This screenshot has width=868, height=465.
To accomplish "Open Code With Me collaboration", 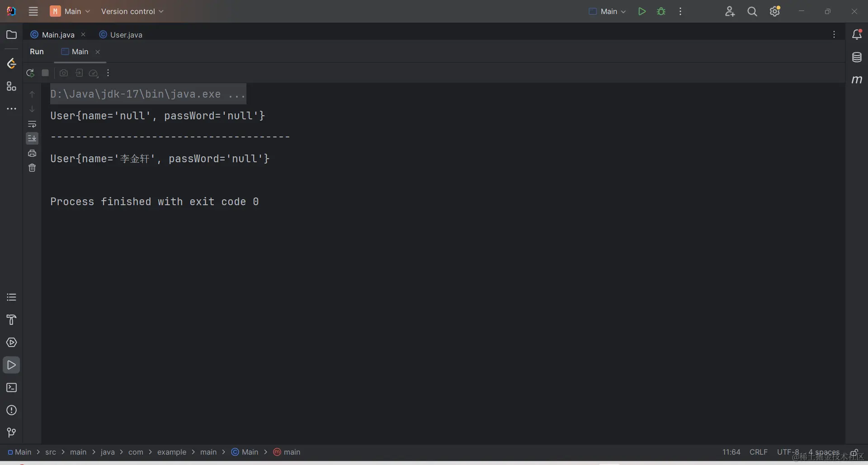I will click(730, 11).
